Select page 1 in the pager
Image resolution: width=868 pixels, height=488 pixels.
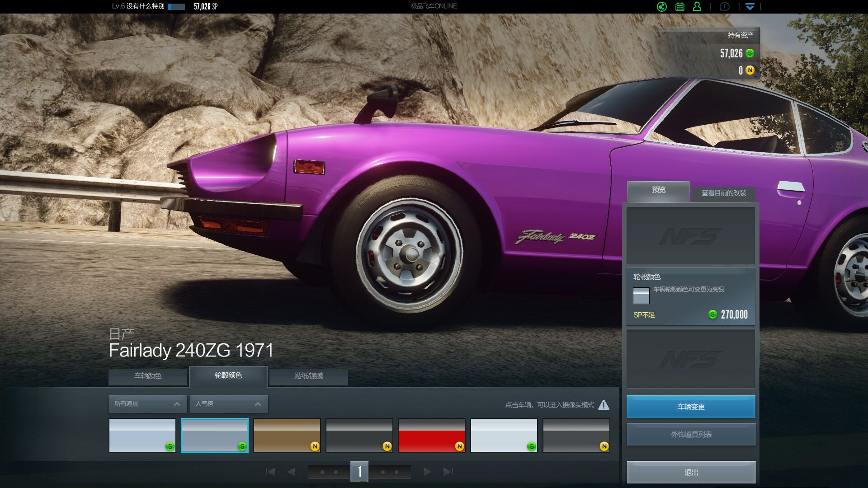click(359, 471)
